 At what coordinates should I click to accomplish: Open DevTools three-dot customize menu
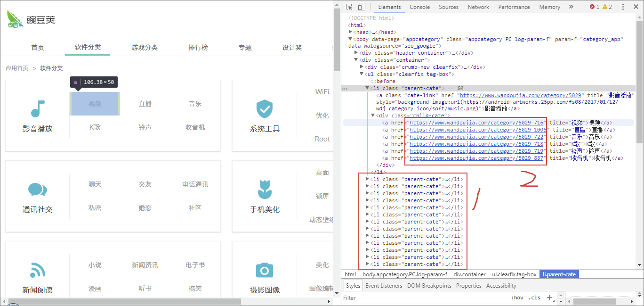pyautogui.click(x=623, y=7)
